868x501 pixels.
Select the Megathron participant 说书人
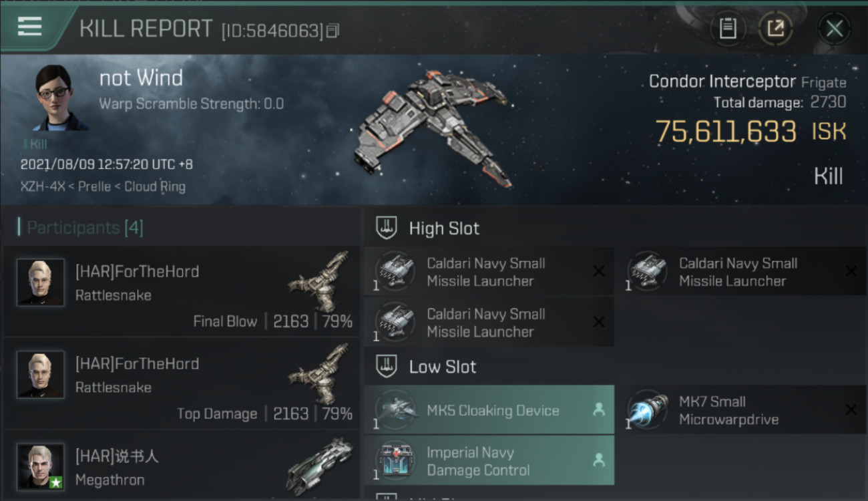pos(182,466)
